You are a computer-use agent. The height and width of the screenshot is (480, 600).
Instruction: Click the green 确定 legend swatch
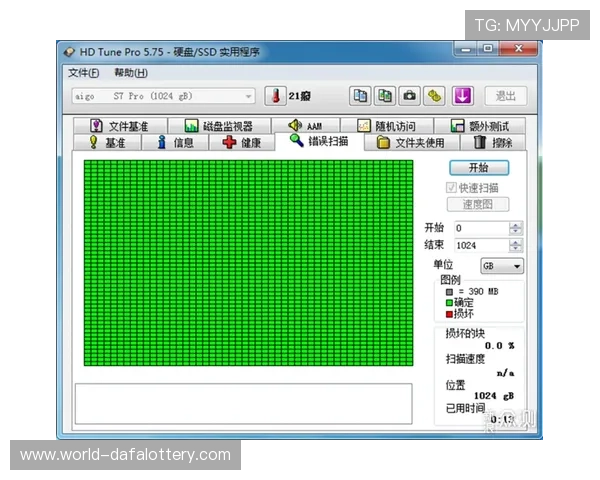point(449,303)
